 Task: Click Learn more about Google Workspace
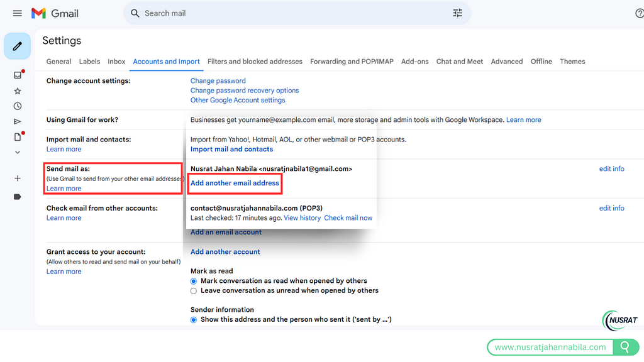(524, 120)
